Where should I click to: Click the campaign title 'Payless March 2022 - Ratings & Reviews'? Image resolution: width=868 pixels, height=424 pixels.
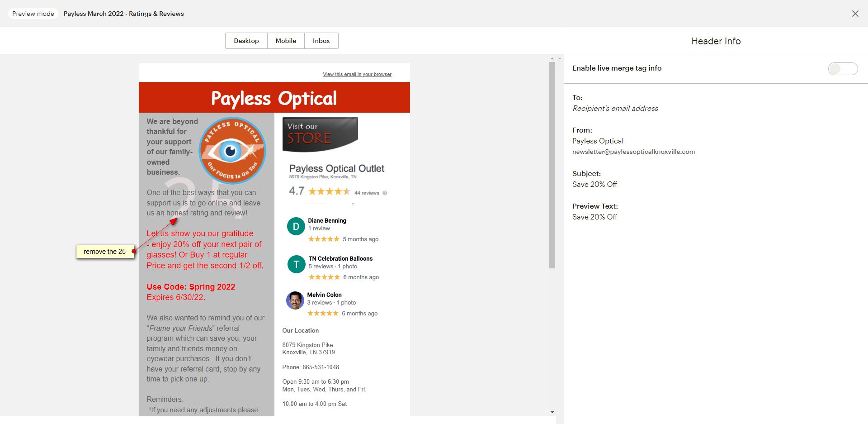point(124,14)
